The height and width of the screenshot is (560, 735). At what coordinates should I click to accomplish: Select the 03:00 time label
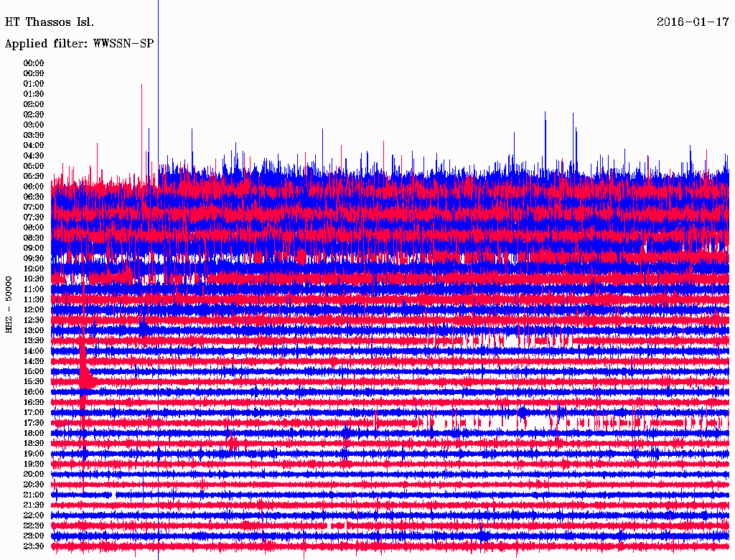coord(34,125)
